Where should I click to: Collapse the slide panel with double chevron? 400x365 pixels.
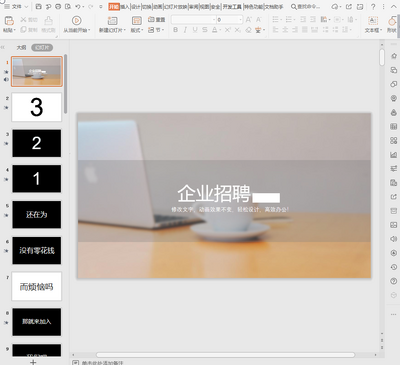coord(3,48)
